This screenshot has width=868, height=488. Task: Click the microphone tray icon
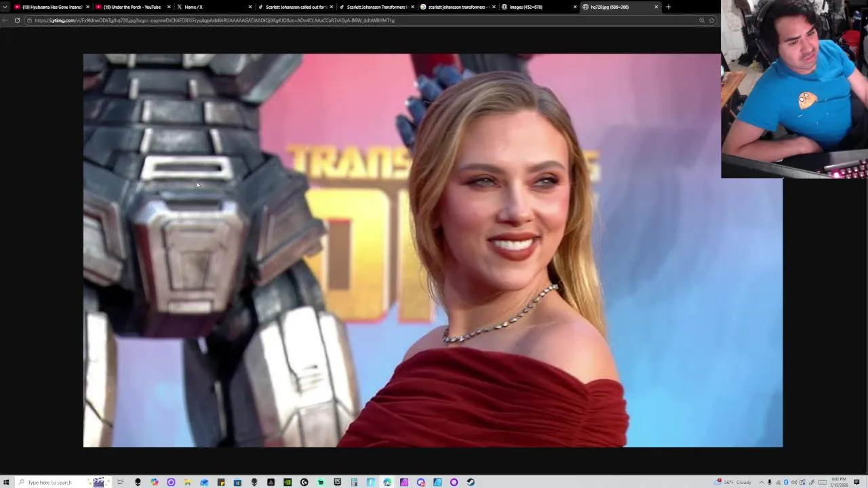pos(770,482)
